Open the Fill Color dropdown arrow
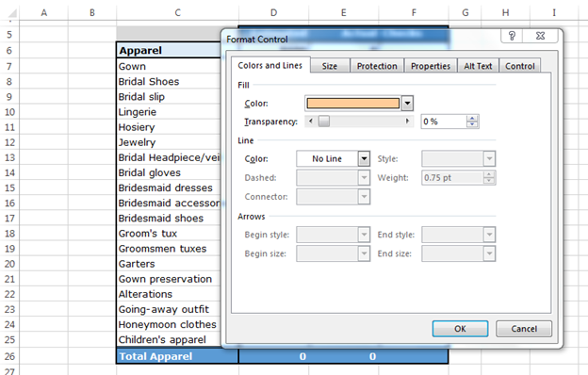This screenshot has height=375, width=588. click(407, 103)
